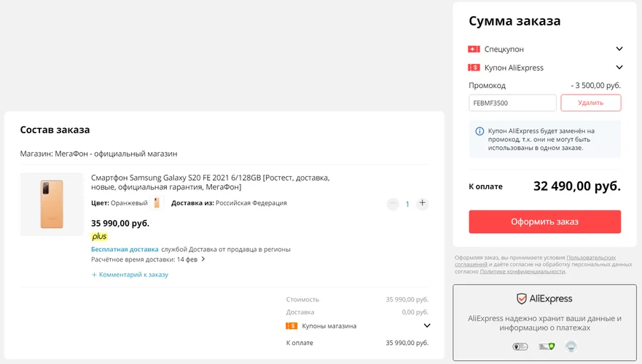
Task: Increase quantity with the plus button
Action: click(422, 203)
